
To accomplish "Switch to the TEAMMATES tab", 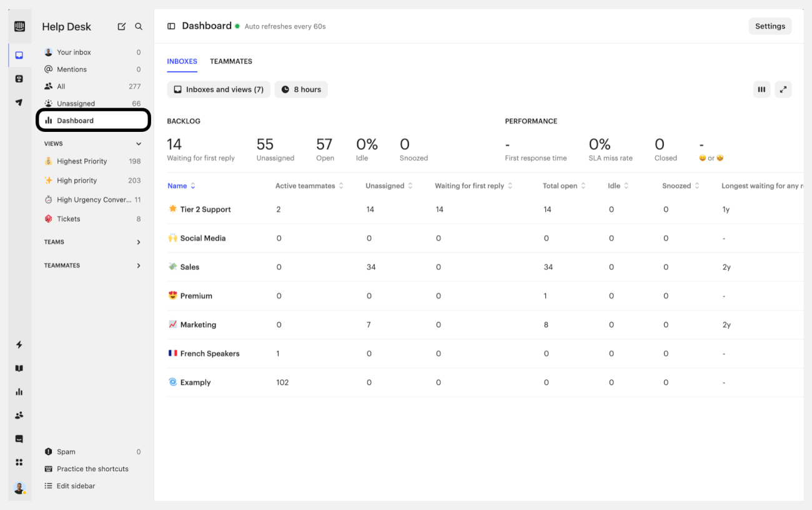I will [230, 61].
